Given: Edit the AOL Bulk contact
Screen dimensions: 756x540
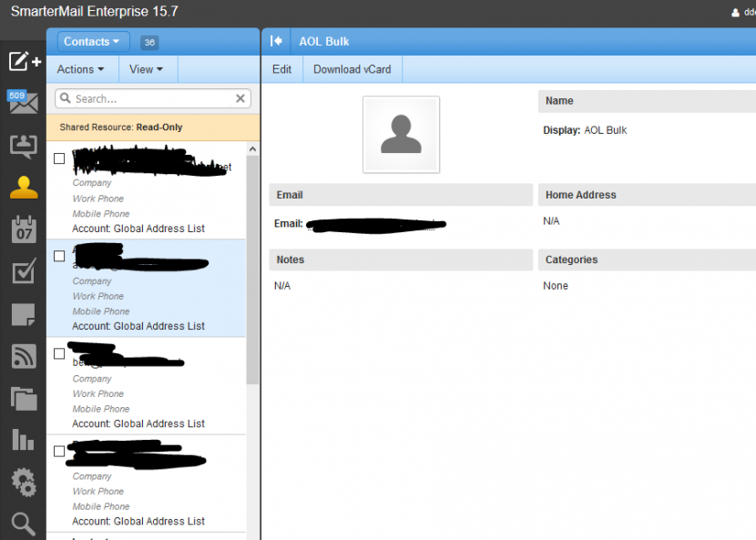Looking at the screenshot, I should [281, 68].
